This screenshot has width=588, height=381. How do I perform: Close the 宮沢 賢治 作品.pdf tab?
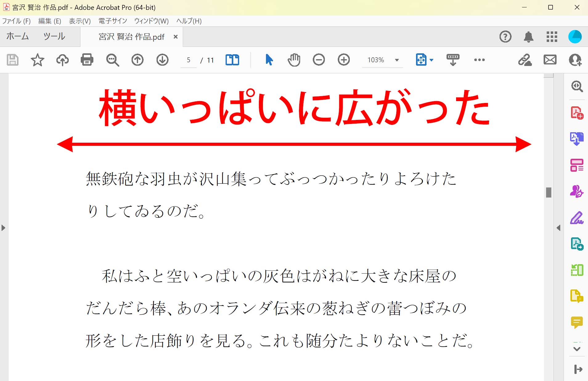176,37
